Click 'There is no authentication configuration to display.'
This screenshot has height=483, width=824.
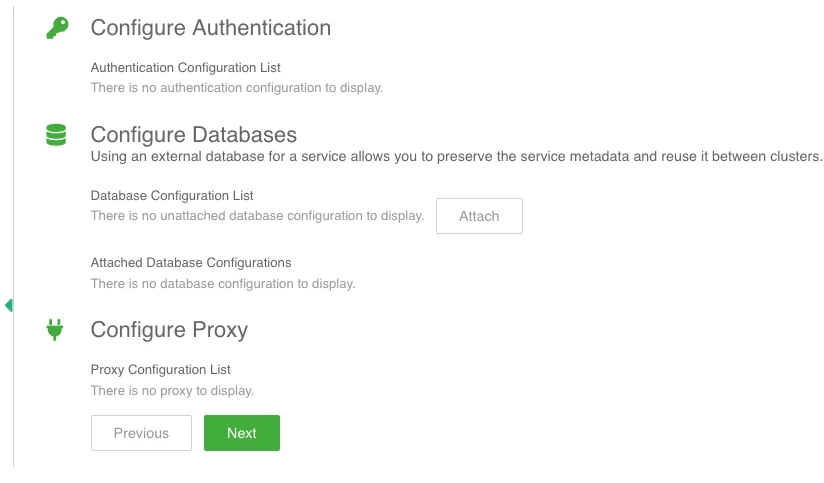(237, 88)
